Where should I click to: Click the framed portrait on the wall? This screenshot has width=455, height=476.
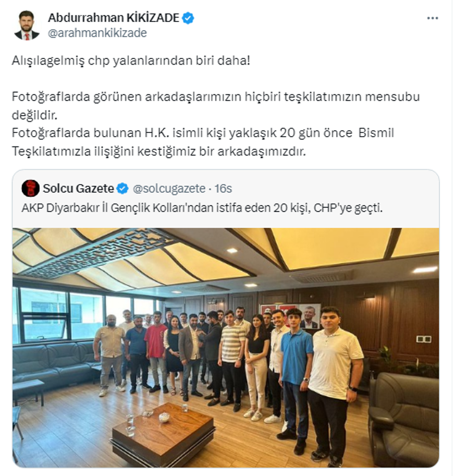click(x=310, y=316)
